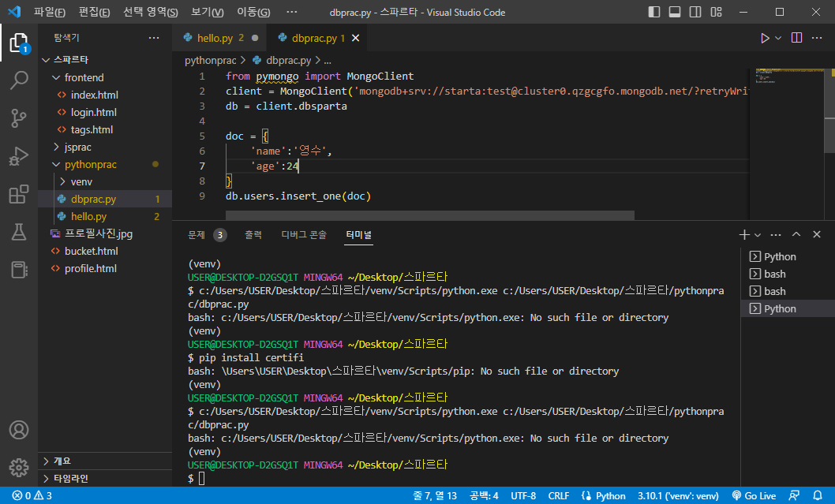The image size is (835, 504).
Task: Select second bash terminal in list
Action: (x=788, y=291)
